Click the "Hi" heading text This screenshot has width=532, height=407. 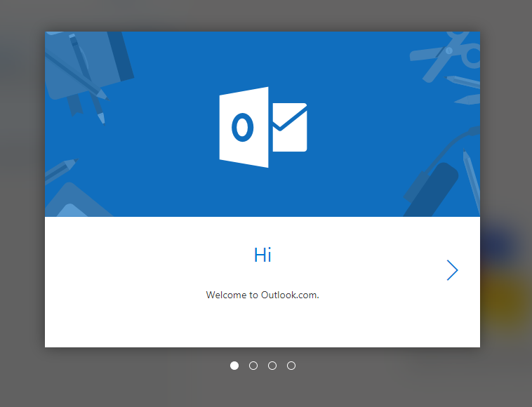(262, 255)
